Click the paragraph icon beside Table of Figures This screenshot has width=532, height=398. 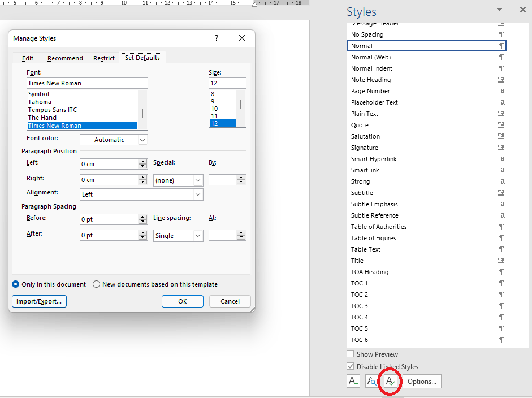tap(501, 238)
